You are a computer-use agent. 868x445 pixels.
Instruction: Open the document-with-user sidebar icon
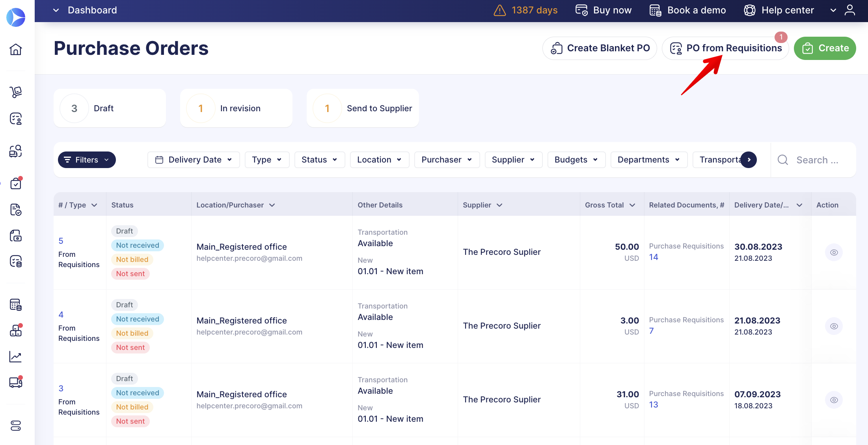16,118
